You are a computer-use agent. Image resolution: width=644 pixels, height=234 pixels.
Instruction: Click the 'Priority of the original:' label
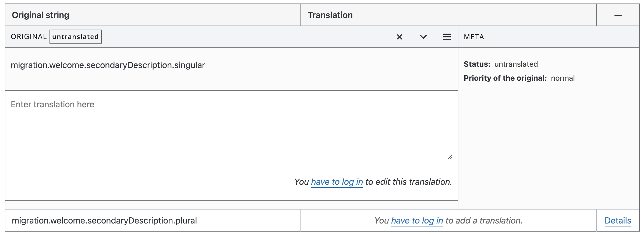(x=505, y=78)
